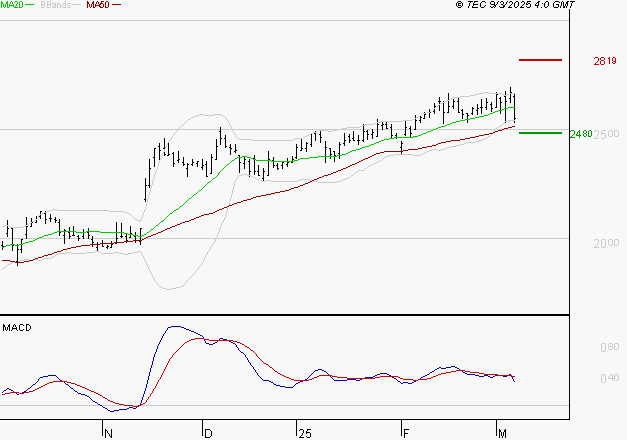The image size is (627, 440).
Task: Click the MA50 legend label
Action: pyautogui.click(x=98, y=5)
